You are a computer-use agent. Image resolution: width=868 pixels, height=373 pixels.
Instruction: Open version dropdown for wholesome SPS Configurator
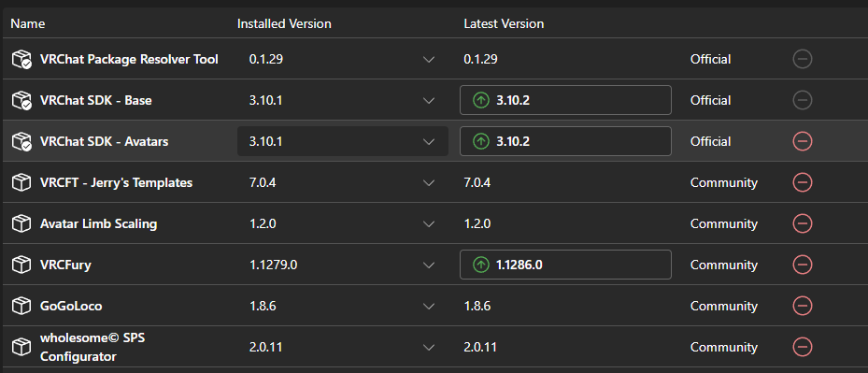coord(429,347)
